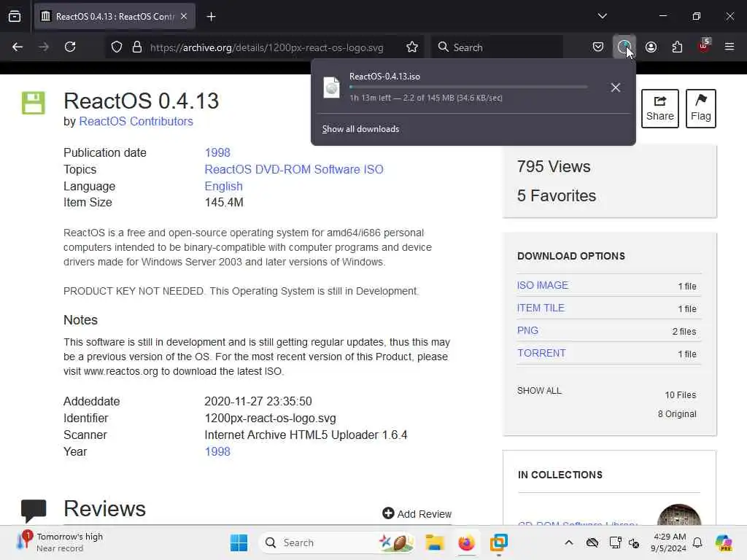This screenshot has height=560, width=747.
Task: Select the ReactOS 0.4.13 browser tab
Action: (115, 17)
